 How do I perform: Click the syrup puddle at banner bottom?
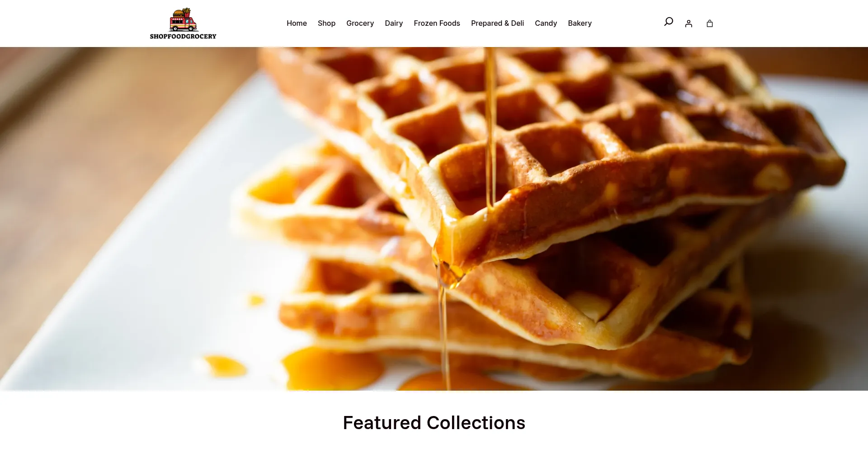(332, 369)
